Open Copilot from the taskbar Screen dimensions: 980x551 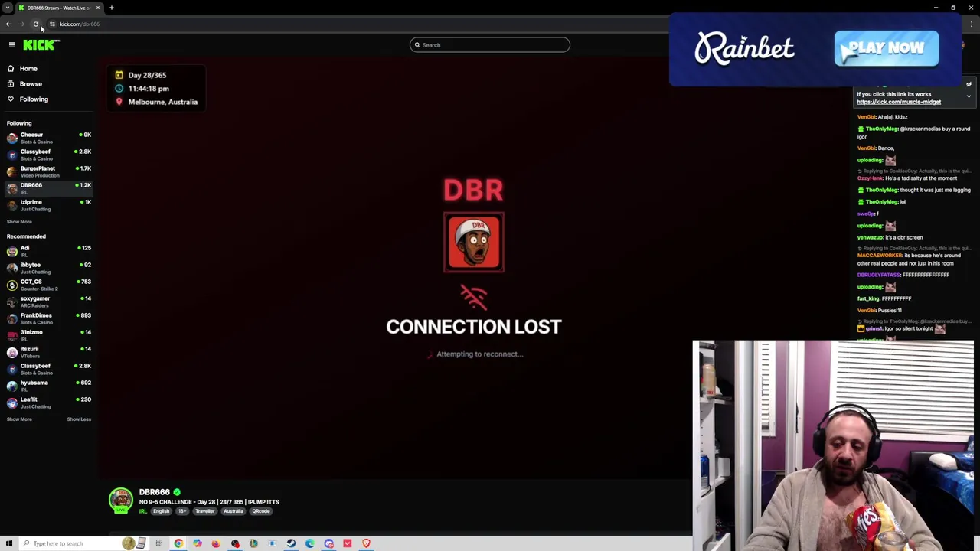198,543
